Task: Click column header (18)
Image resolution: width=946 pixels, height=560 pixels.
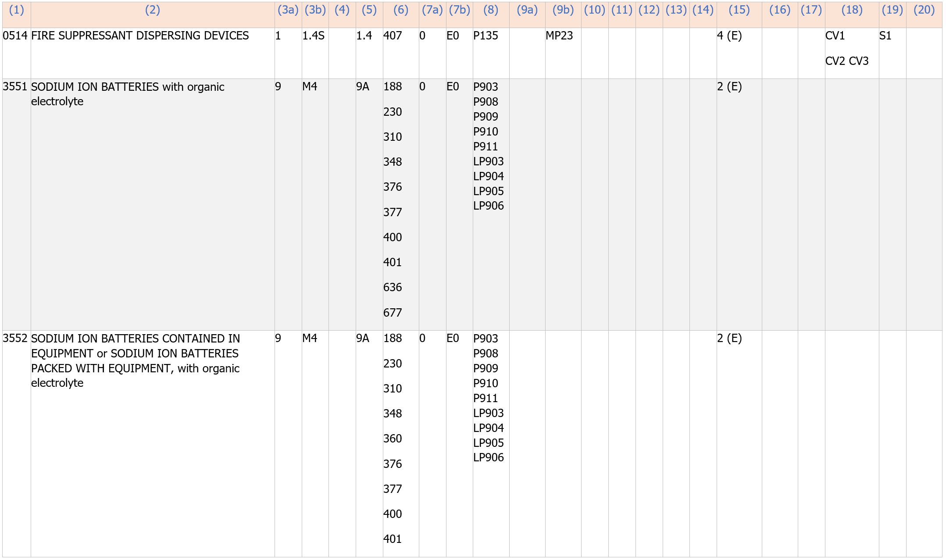Action: (851, 10)
